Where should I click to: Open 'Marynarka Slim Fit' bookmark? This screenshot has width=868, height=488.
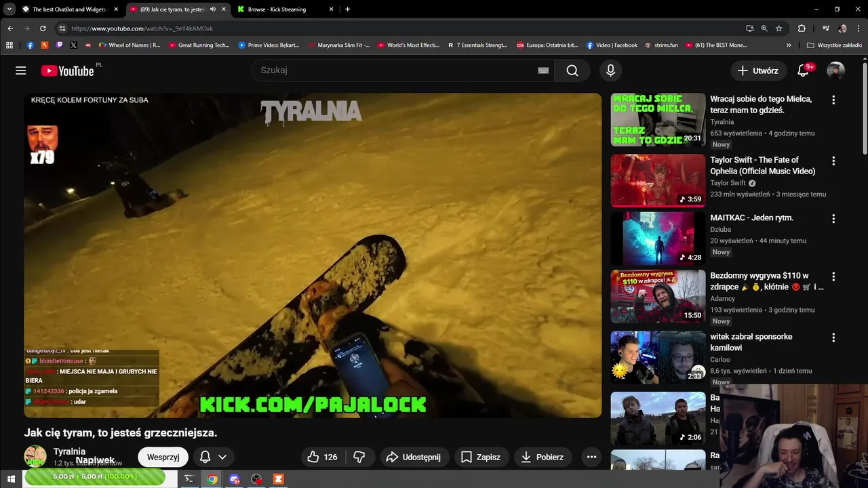click(339, 45)
